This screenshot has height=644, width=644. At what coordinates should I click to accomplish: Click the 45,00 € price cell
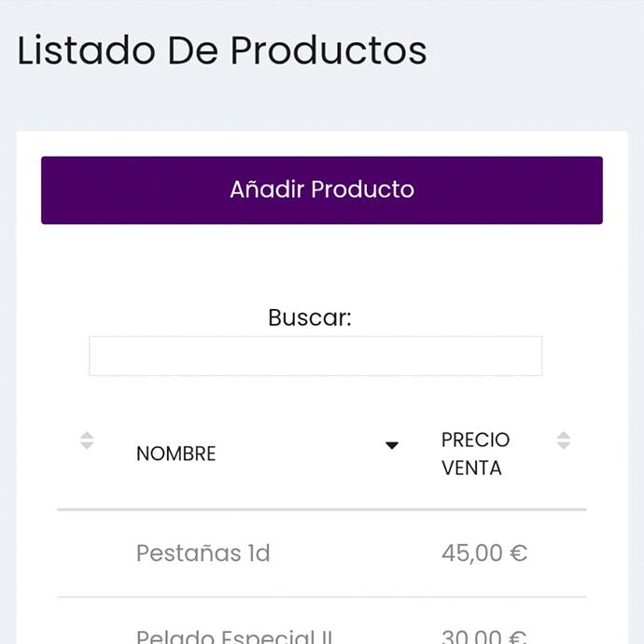pyautogui.click(x=483, y=553)
